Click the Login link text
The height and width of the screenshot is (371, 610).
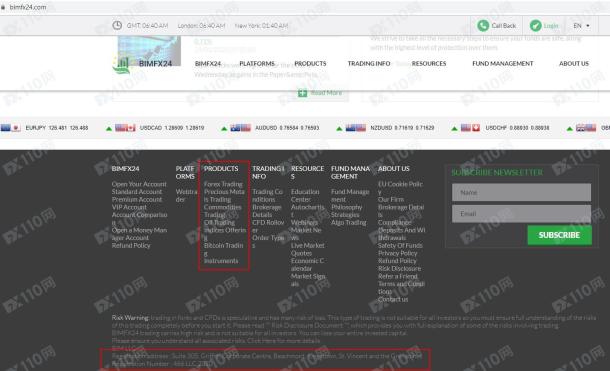coord(551,26)
